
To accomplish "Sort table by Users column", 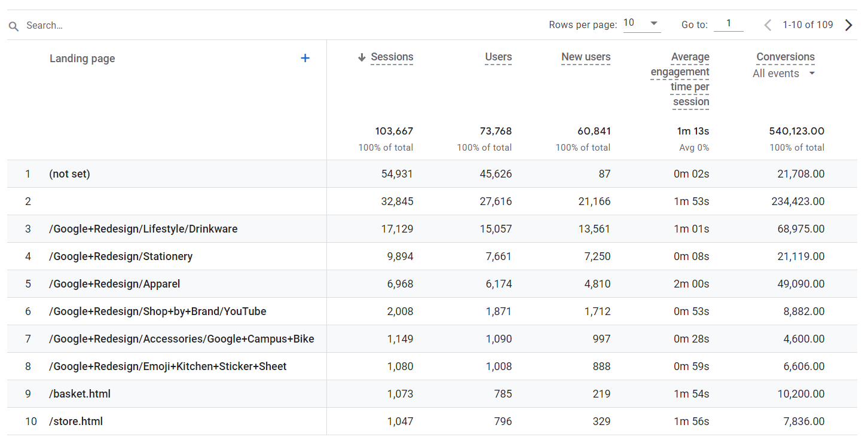I will [x=499, y=57].
